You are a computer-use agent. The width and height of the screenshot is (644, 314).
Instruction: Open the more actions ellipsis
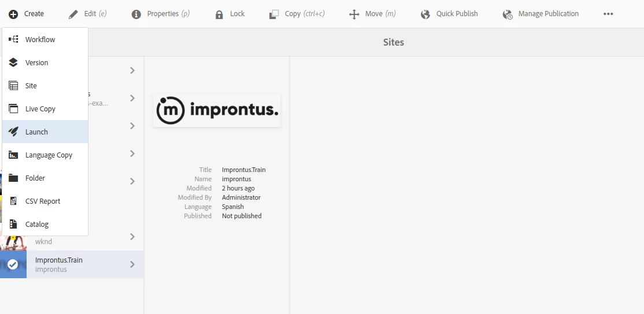tap(608, 14)
